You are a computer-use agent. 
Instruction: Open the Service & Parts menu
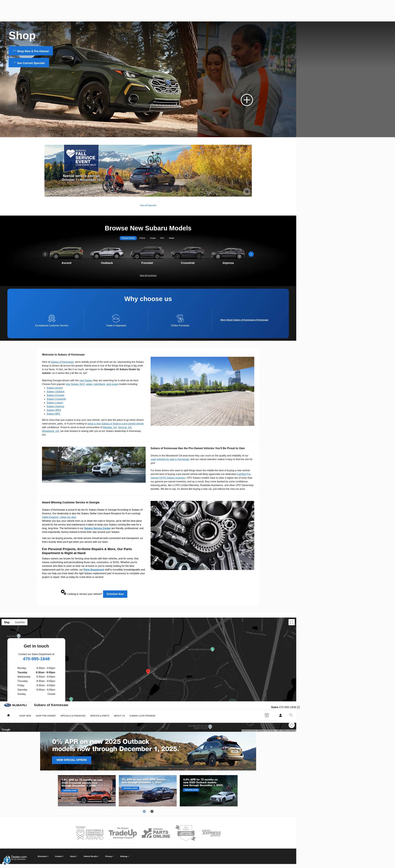coord(99,716)
